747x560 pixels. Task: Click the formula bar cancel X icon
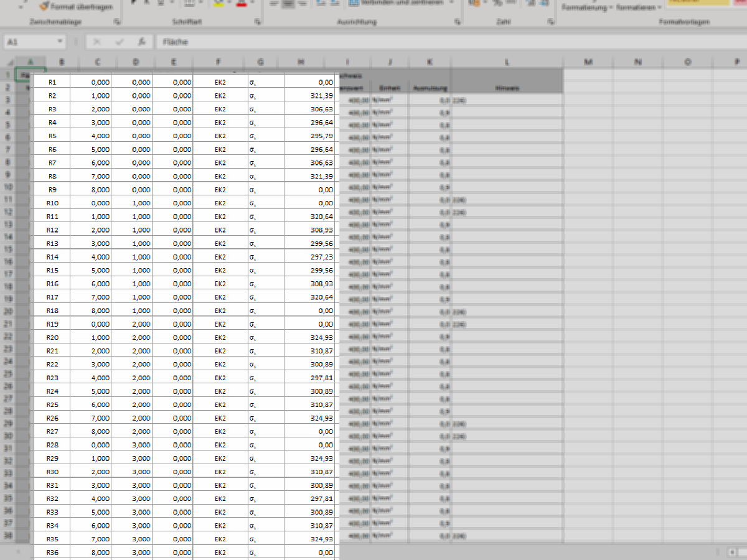click(x=97, y=42)
